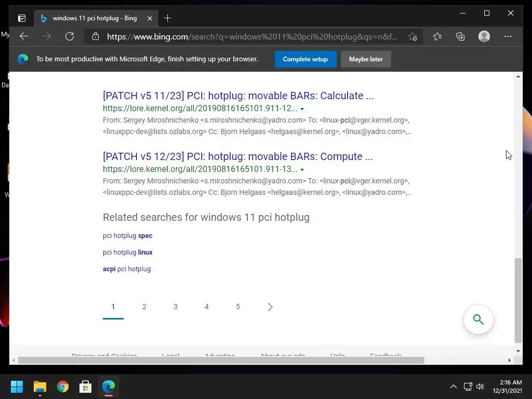
Task: Open PATCH v5 11/23 movable BARs result
Action: [x=238, y=96]
